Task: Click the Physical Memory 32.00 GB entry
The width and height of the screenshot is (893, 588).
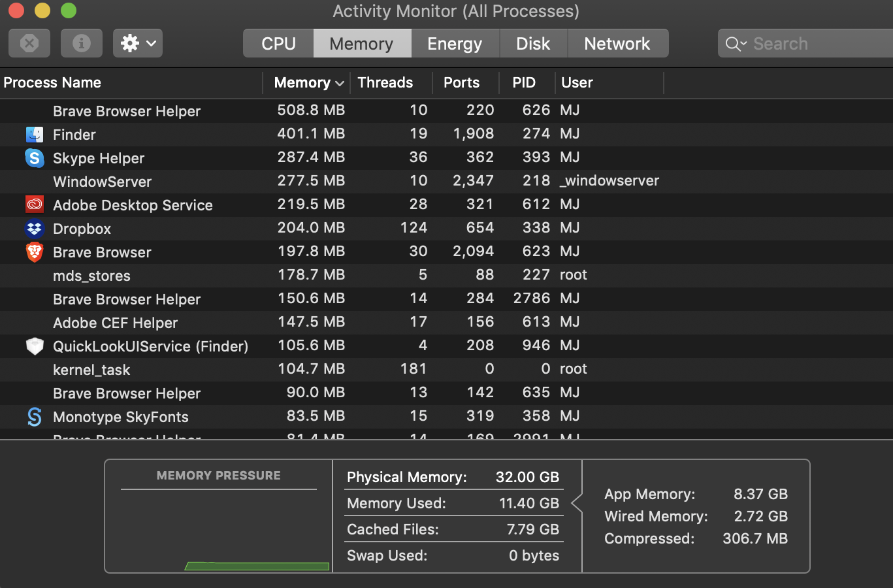Action: click(453, 477)
